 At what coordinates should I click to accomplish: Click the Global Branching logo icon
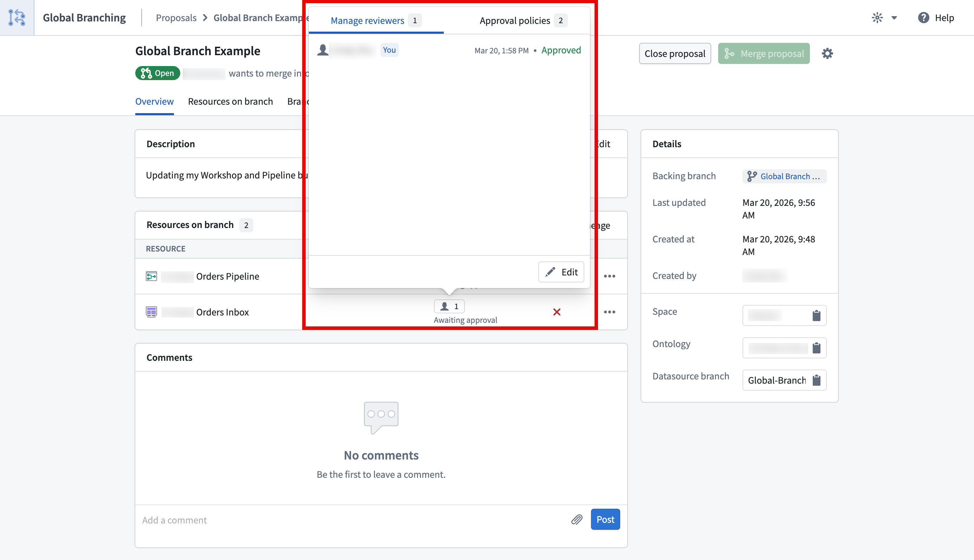(16, 17)
